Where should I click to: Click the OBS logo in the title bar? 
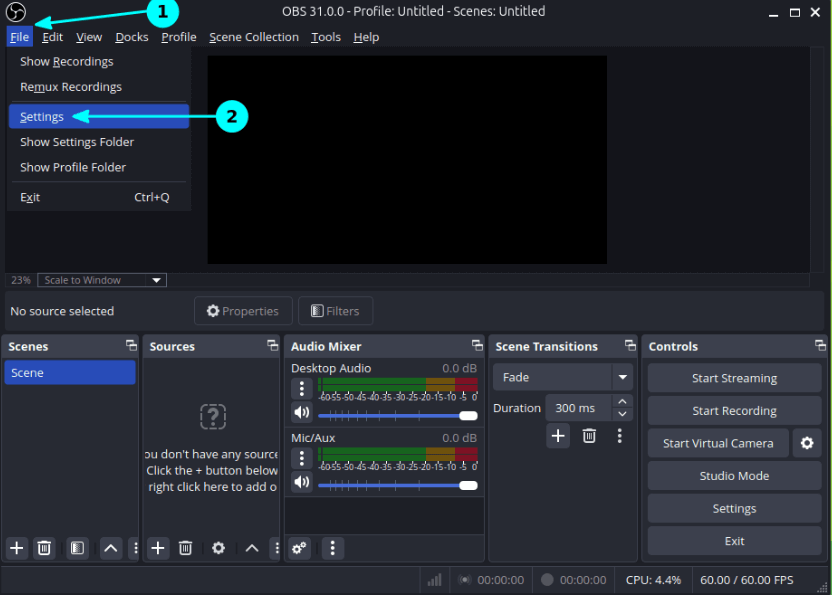pos(16,12)
